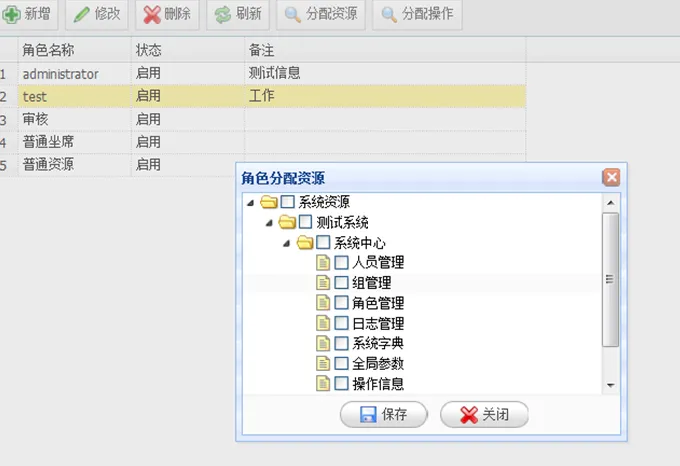Click the 备注 column header

(x=385, y=50)
